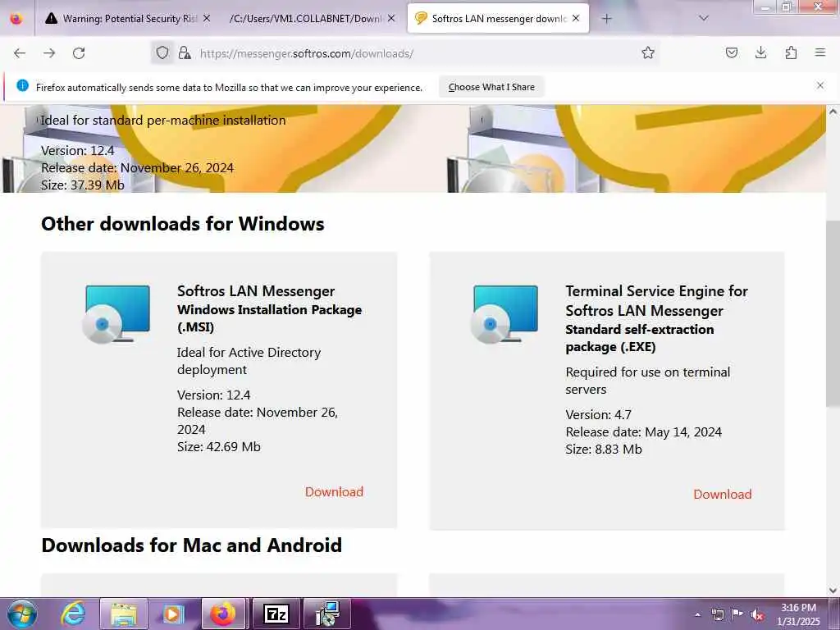Image resolution: width=840 pixels, height=630 pixels.
Task: Click the network tray icon
Action: (717, 614)
